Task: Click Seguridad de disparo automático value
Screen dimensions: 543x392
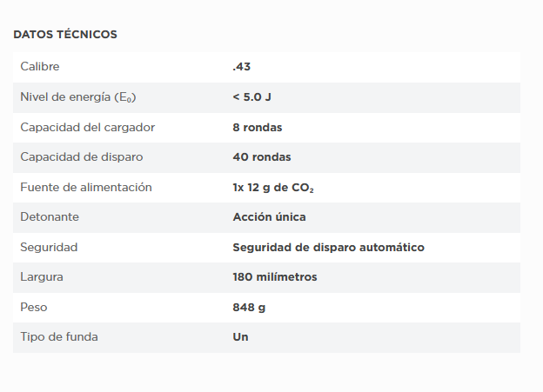Action: [x=328, y=247]
